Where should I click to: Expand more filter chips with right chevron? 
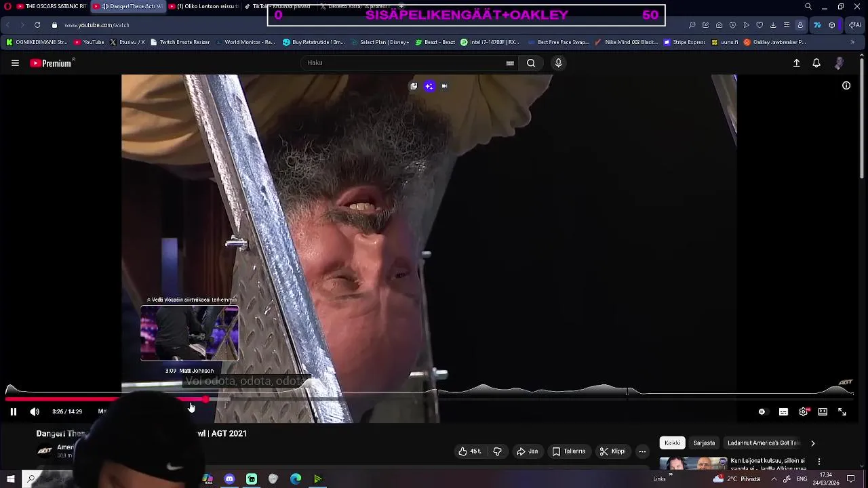pos(813,443)
